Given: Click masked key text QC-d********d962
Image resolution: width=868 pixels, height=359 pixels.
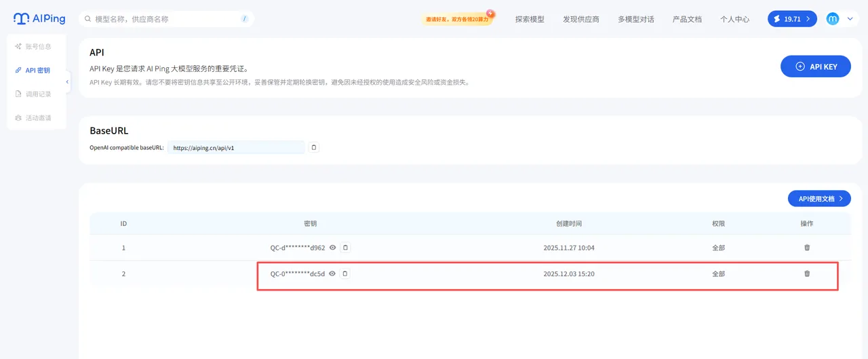Looking at the screenshot, I should [x=298, y=248].
